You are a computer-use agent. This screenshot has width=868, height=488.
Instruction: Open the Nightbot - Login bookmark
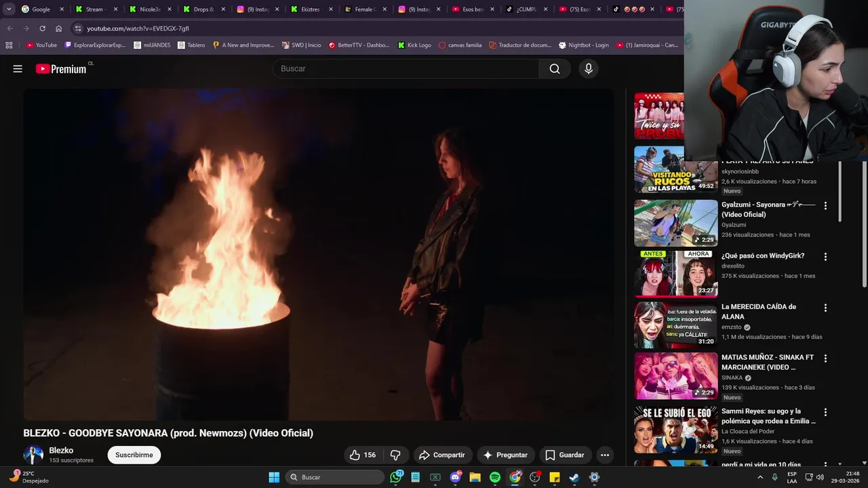[583, 45]
